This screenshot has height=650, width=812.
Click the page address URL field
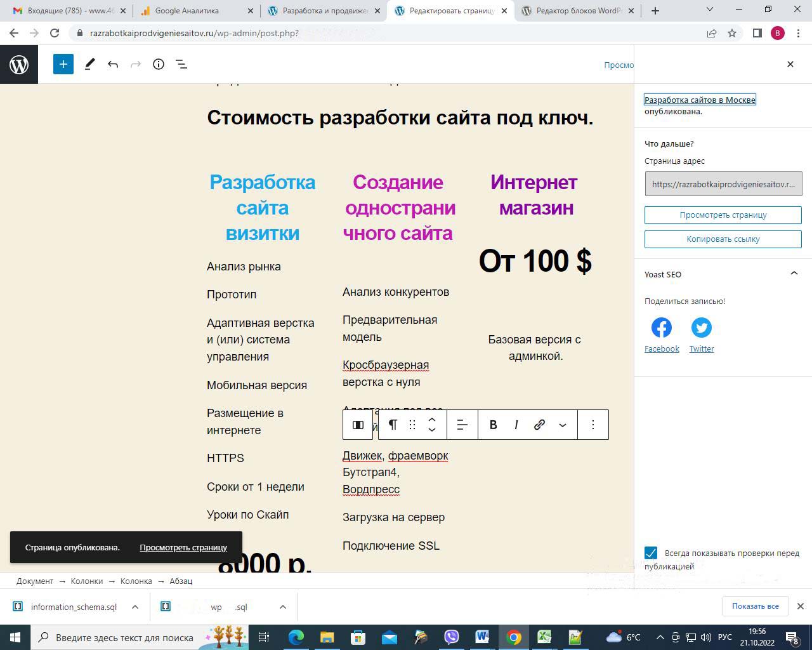coord(723,184)
